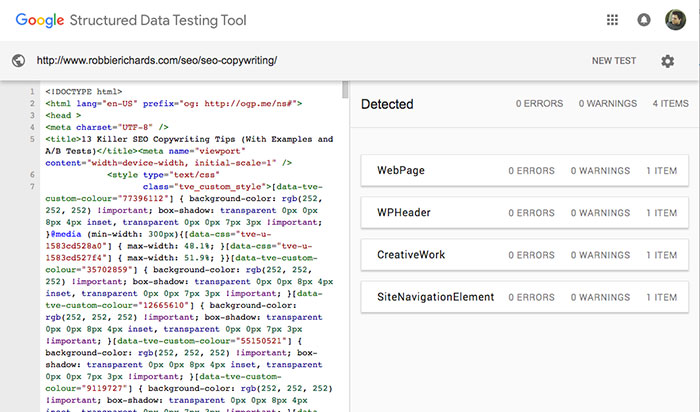Click the Detected header label
Viewport: 700px width, 412px height.
(387, 104)
